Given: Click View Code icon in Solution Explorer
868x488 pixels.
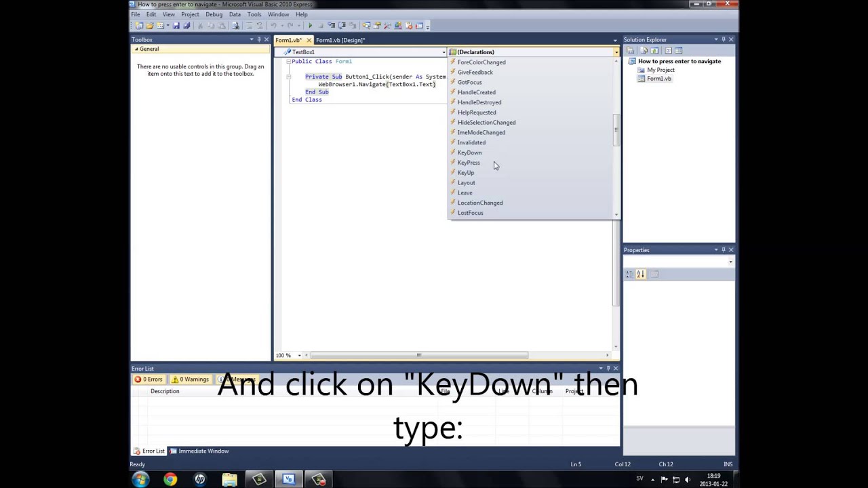Looking at the screenshot, I should click(668, 51).
